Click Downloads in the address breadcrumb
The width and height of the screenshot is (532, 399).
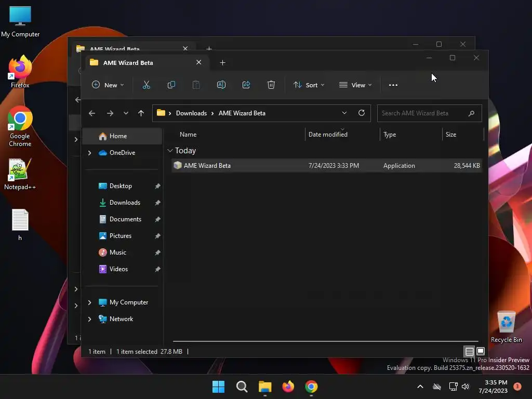pyautogui.click(x=191, y=113)
